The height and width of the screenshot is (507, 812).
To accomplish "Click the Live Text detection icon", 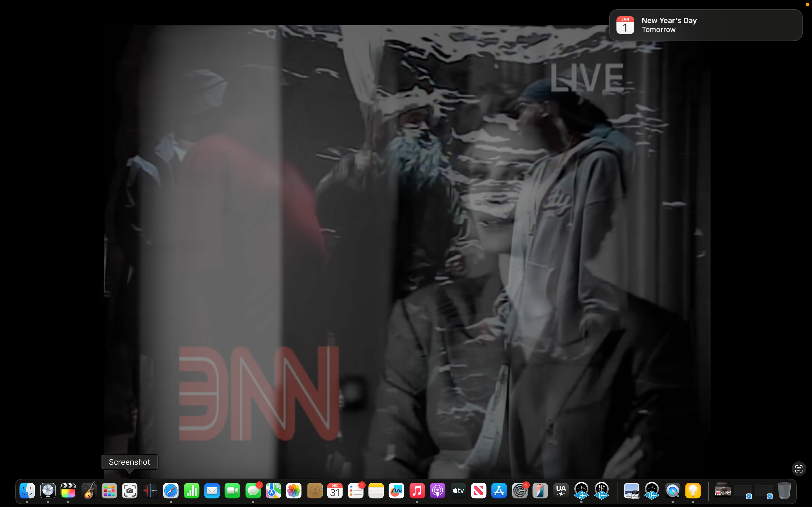I will pos(798,468).
